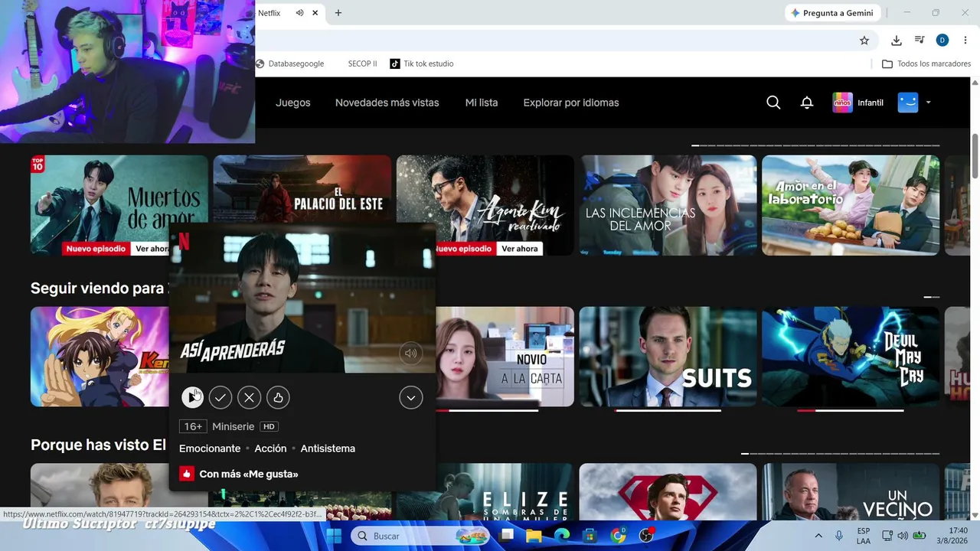The width and height of the screenshot is (980, 551).
Task: Expand the account menu caret
Action: [929, 103]
